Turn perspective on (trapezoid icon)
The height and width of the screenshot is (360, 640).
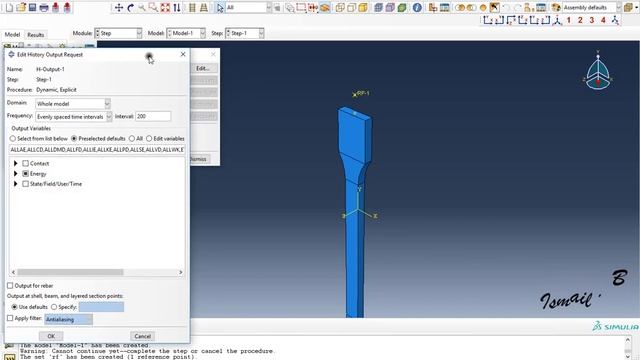tap(203, 7)
